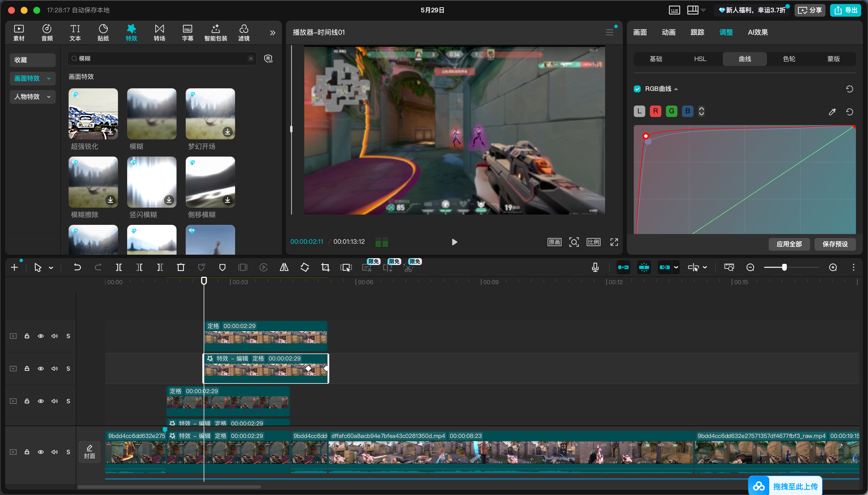868x495 pixels.
Task: Zoom out the timeline
Action: 750,267
